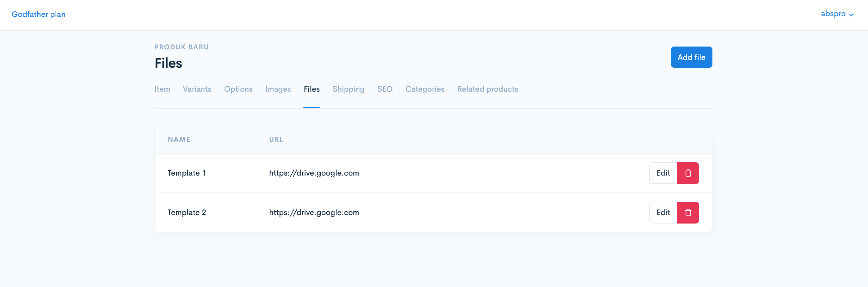Click the NAME column header
Screen dimensions: 868x287
point(179,140)
